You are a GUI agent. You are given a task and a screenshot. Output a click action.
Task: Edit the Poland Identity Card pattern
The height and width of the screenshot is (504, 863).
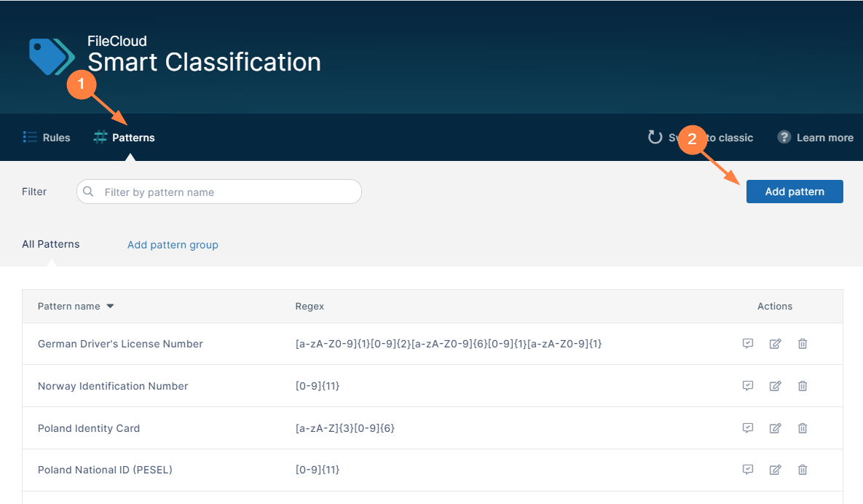(x=775, y=428)
